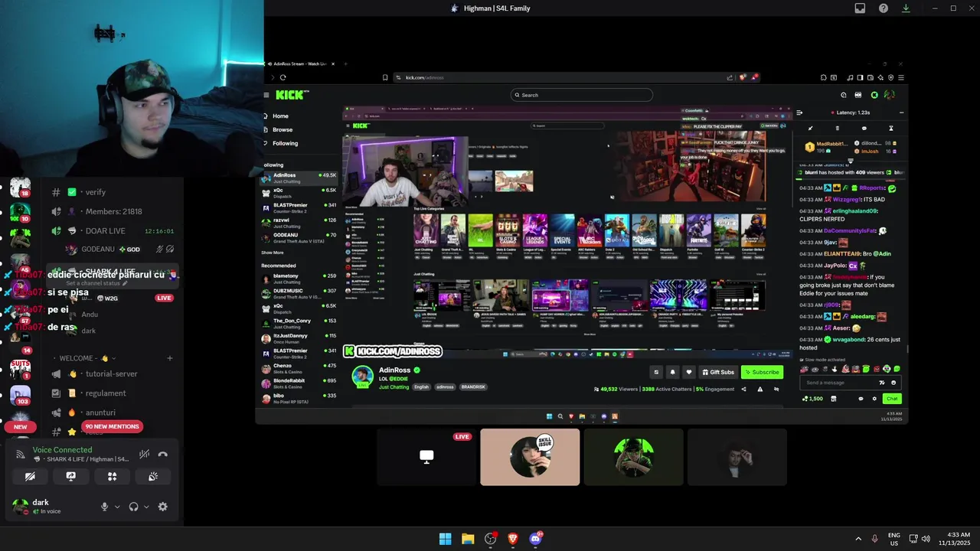Screen dimensions: 980x551
Task: Open the Kick hamburger menu in stream
Action: [266, 95]
